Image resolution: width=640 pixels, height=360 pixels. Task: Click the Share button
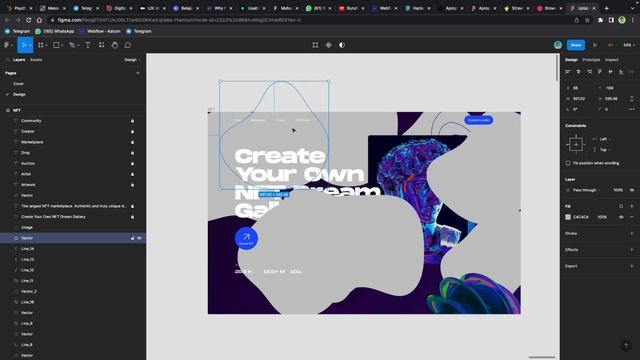point(576,45)
